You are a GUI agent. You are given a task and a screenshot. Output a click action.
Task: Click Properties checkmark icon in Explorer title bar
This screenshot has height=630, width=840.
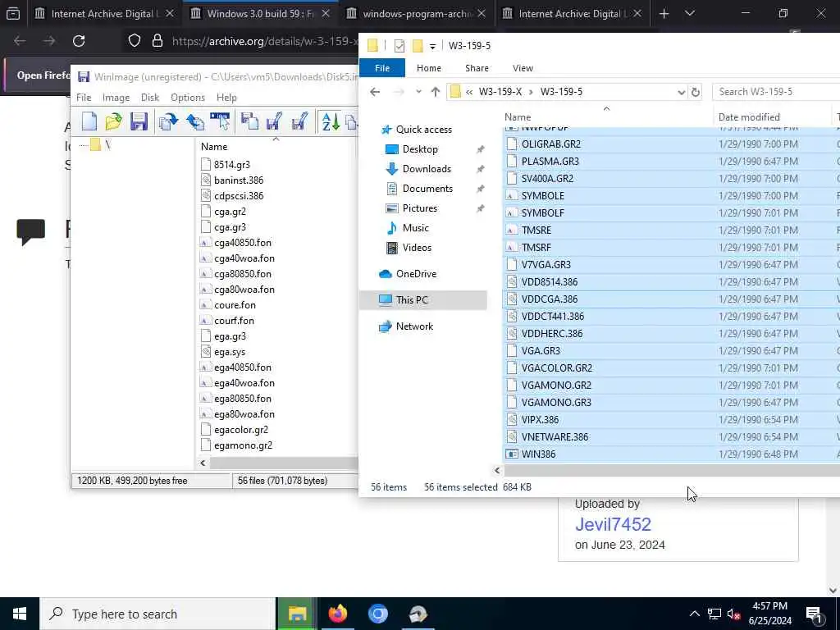tap(399, 46)
